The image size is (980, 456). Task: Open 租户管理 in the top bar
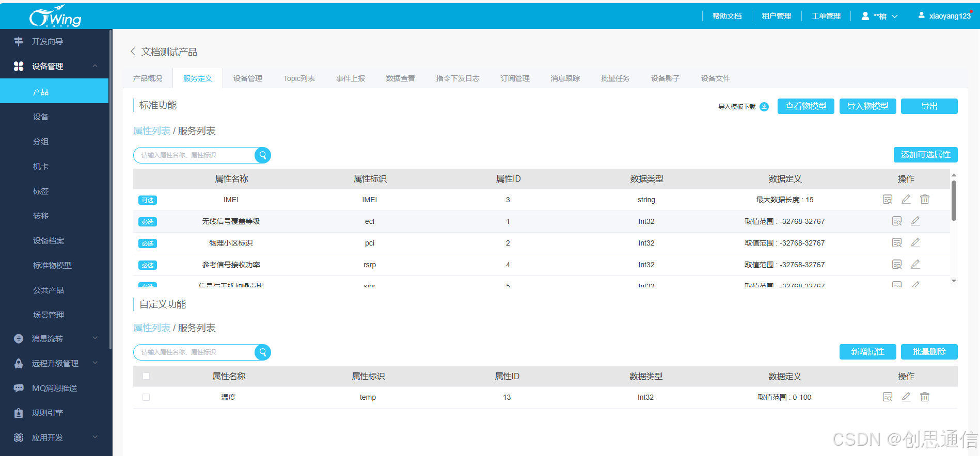pos(777,16)
